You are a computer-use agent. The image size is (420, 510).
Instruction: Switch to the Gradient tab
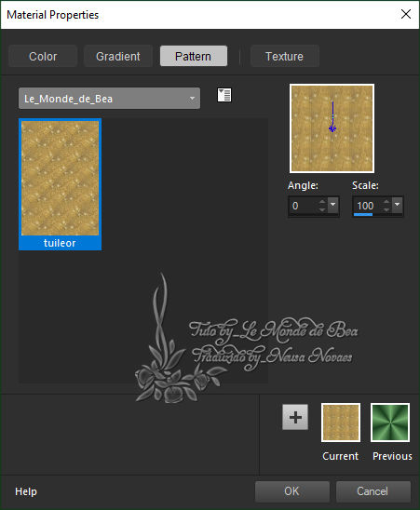[x=118, y=56]
